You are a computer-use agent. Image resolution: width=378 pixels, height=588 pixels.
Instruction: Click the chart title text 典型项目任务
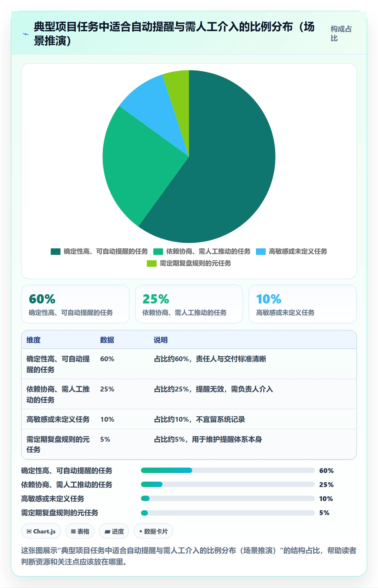tap(66, 27)
